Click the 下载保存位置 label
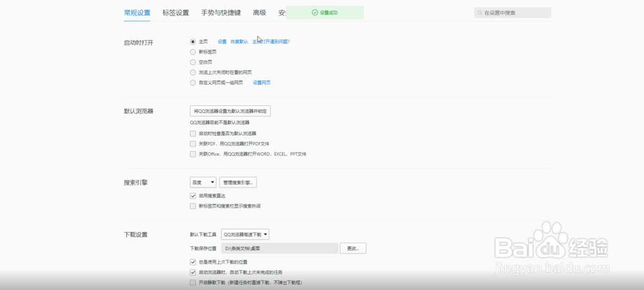644x290 pixels. click(203, 248)
